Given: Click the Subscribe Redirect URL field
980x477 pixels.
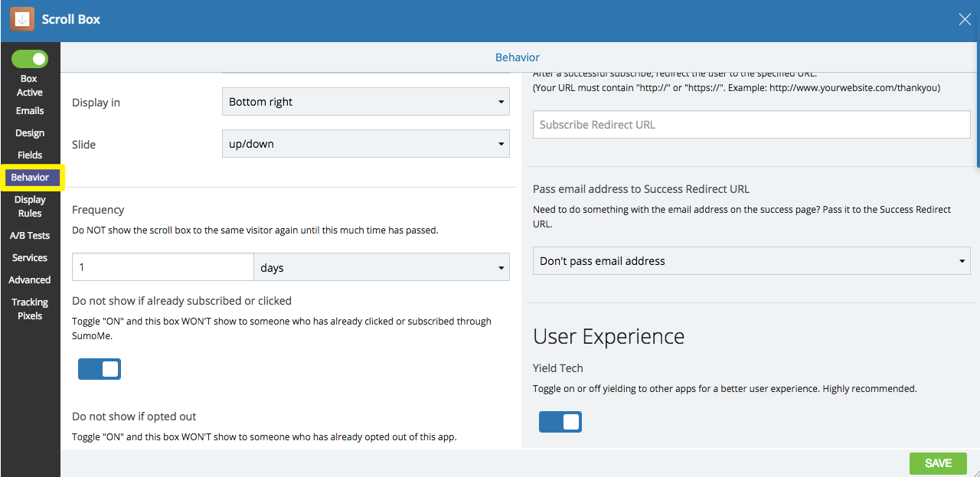Looking at the screenshot, I should [x=751, y=125].
